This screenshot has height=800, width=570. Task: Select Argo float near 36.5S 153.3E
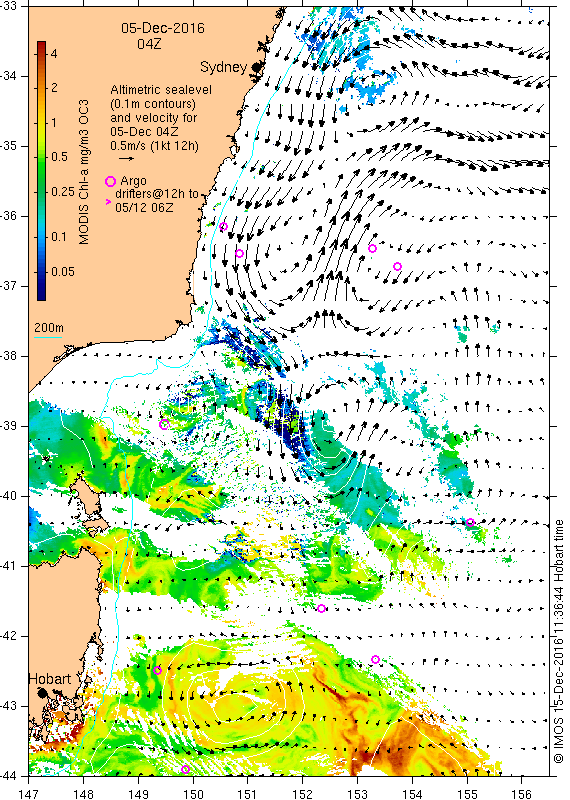(x=373, y=248)
